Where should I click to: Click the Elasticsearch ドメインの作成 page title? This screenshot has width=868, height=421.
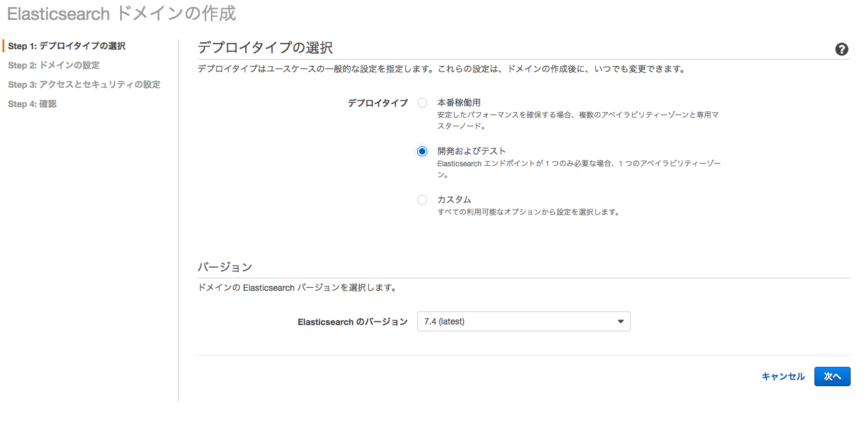click(121, 14)
